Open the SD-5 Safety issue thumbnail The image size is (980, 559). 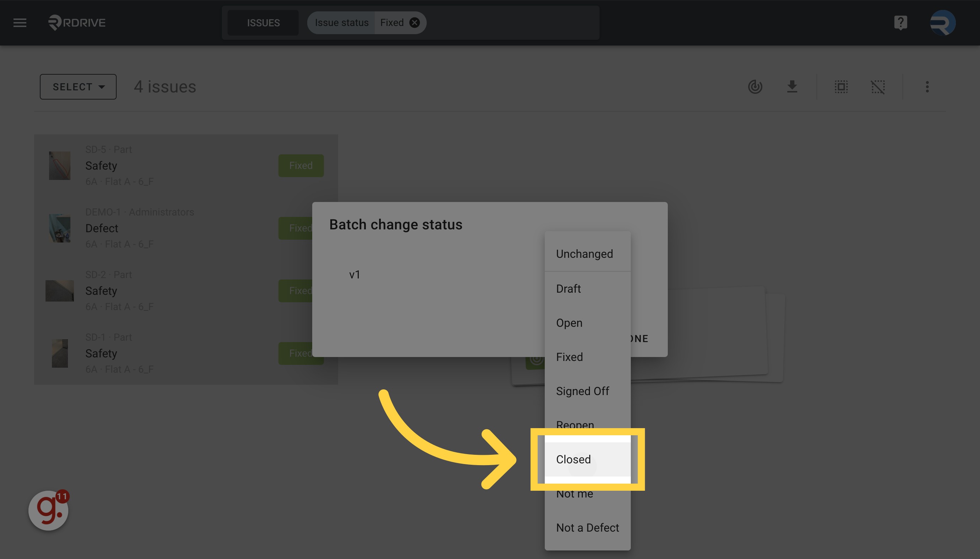coord(59,165)
